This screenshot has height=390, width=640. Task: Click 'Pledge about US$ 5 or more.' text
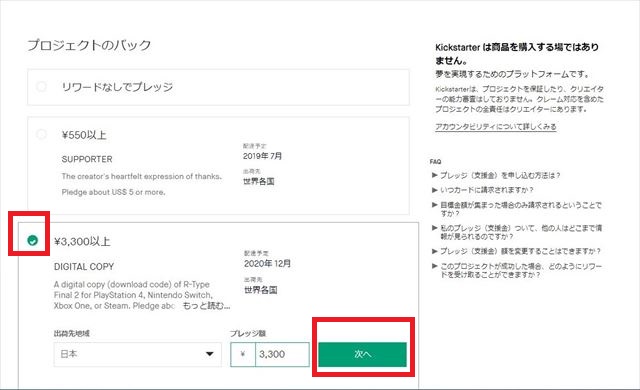point(113,192)
